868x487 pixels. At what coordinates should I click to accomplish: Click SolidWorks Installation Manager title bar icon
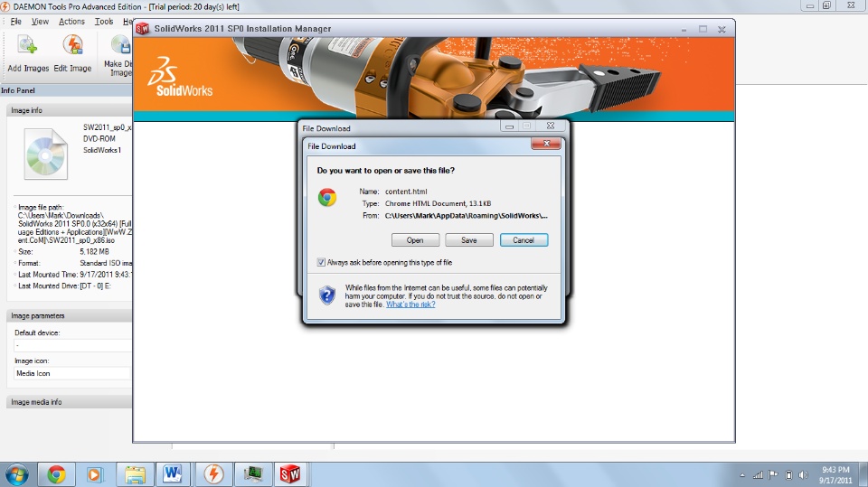point(143,29)
